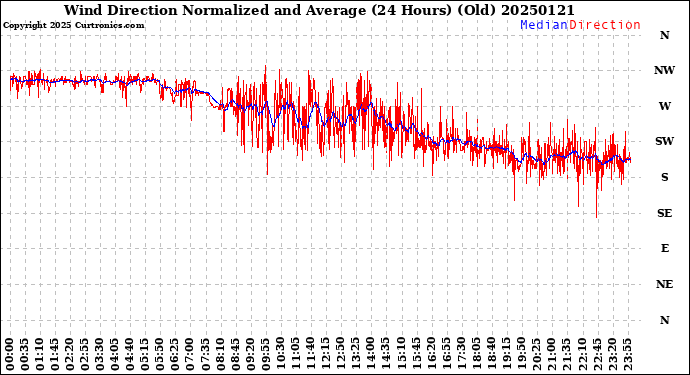Click the 07:00 time axis label
Screen dimensions: 690x375
[x=190, y=354]
